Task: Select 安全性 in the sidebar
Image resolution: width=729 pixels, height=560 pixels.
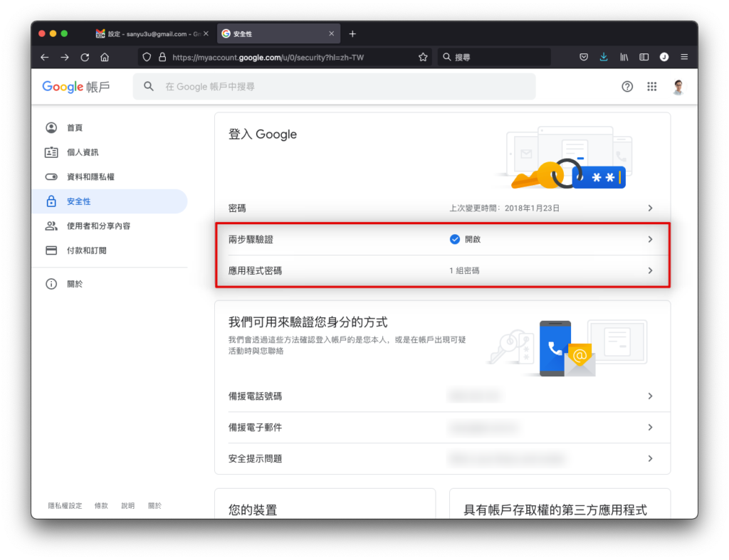Action: pos(110,201)
